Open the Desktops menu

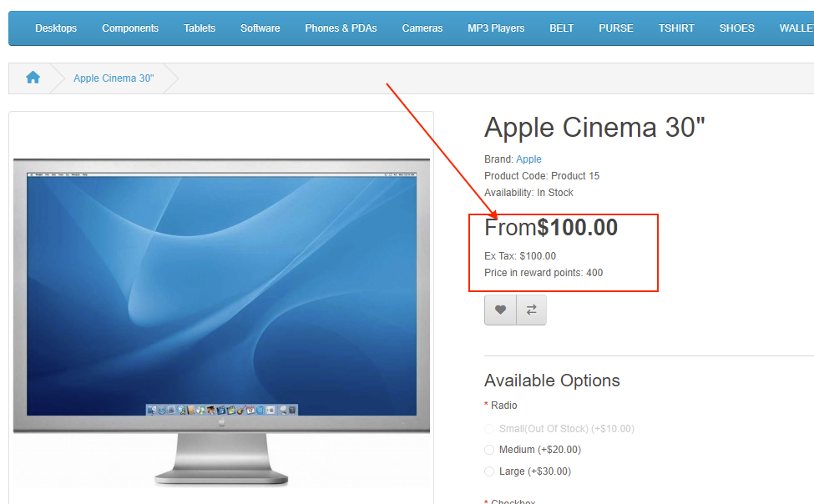pyautogui.click(x=56, y=28)
